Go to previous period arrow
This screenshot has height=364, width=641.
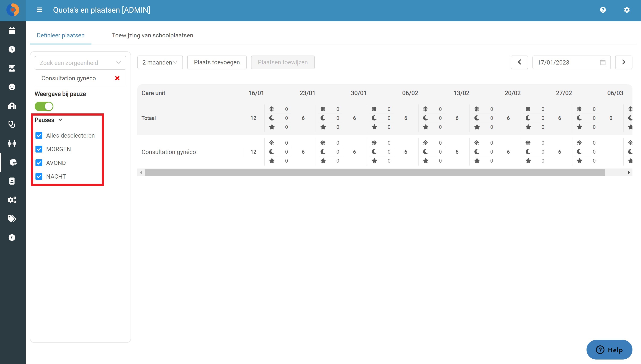click(x=519, y=62)
